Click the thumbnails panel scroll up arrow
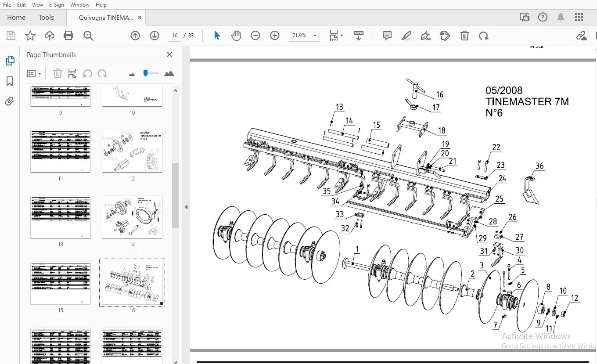Viewport: 597px width, 364px height. point(175,90)
